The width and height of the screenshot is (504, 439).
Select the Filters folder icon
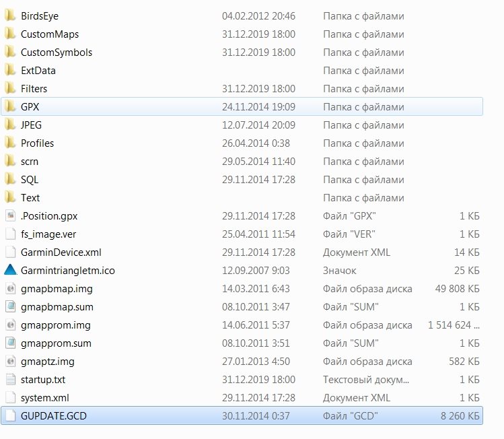click(x=10, y=88)
